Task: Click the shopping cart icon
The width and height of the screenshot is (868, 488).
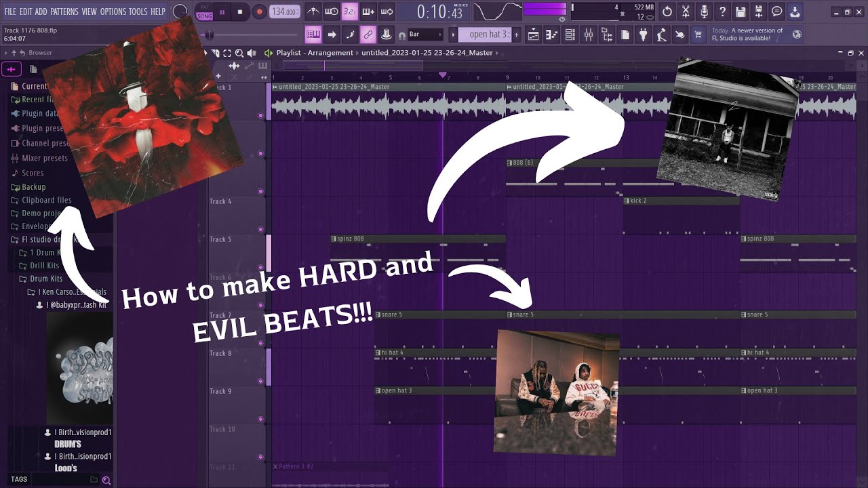Action: point(698,35)
